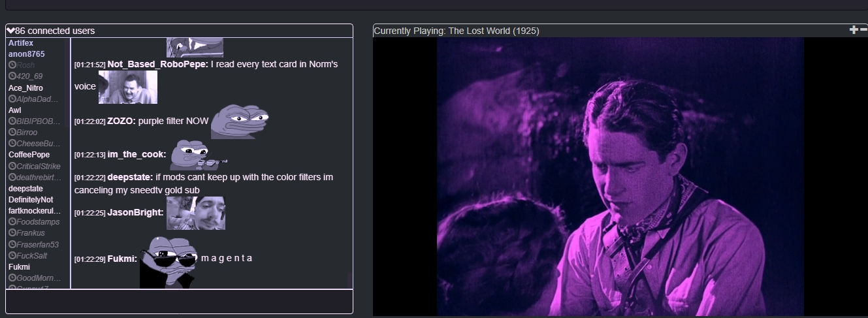
Task: Click the plus icon to enlarge video
Action: click(x=853, y=29)
